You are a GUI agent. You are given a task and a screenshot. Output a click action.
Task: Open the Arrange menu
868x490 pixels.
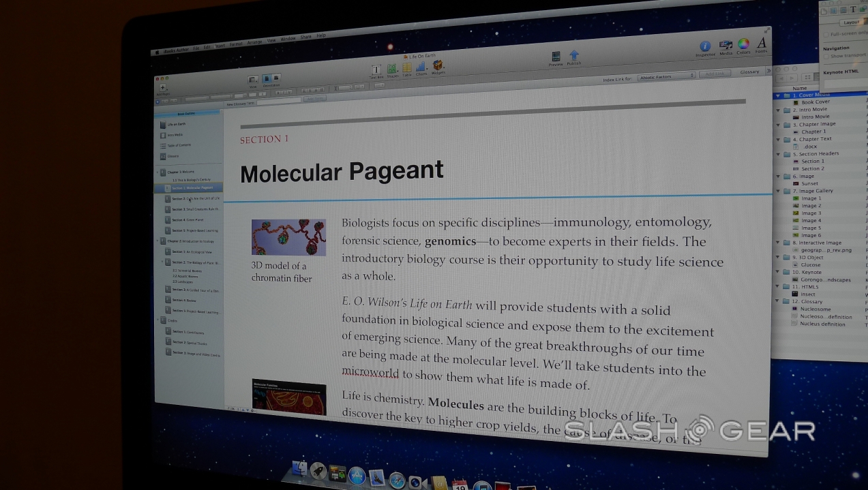click(x=254, y=42)
